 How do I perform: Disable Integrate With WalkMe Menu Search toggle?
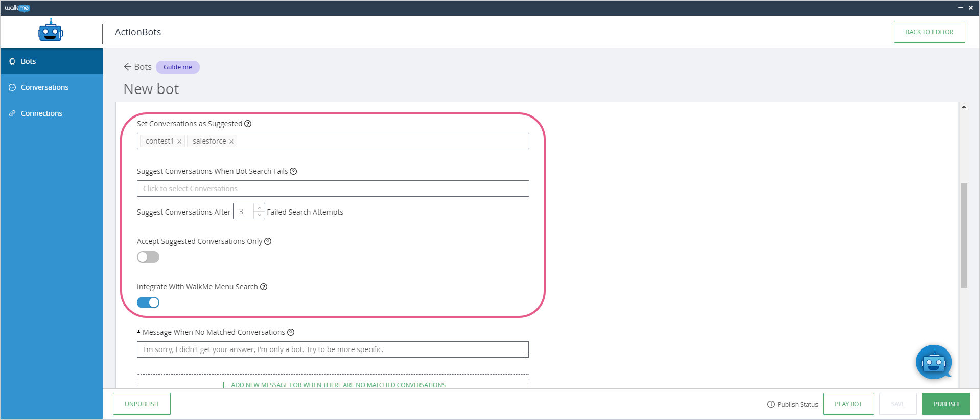tap(148, 302)
